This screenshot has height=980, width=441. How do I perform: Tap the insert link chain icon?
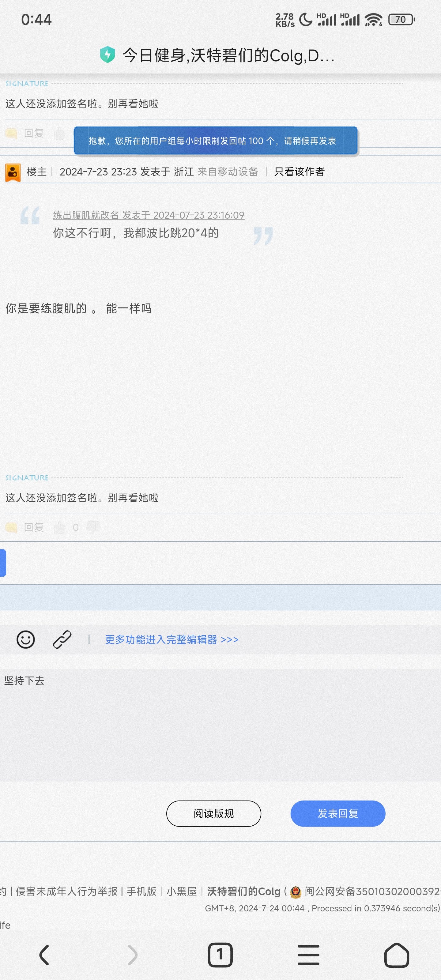click(x=62, y=639)
